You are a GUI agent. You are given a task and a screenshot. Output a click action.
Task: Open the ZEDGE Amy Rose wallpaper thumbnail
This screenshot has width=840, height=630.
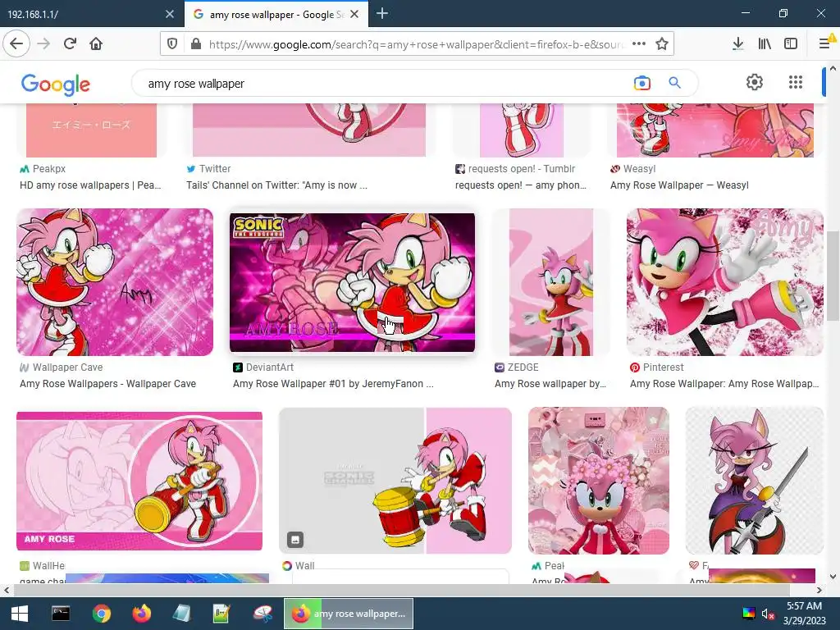pyautogui.click(x=550, y=282)
